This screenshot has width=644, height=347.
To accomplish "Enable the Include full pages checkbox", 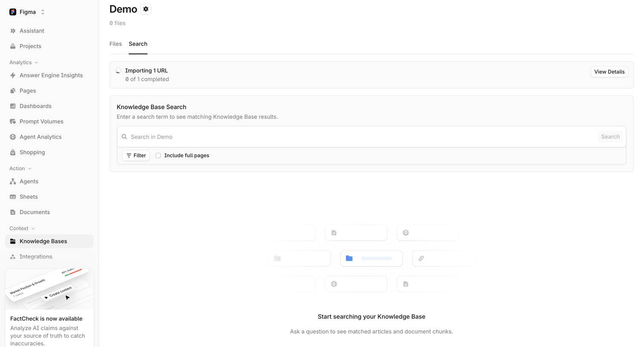I will (x=158, y=156).
